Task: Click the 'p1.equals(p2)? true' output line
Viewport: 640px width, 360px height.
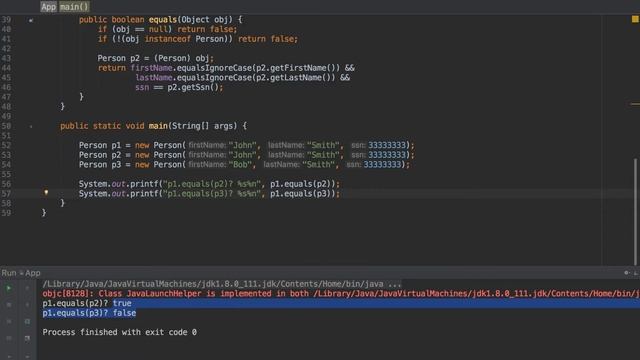Action: pyautogui.click(x=87, y=303)
